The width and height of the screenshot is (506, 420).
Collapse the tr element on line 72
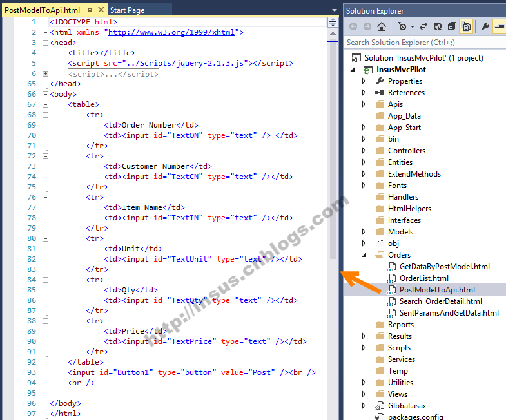point(46,156)
